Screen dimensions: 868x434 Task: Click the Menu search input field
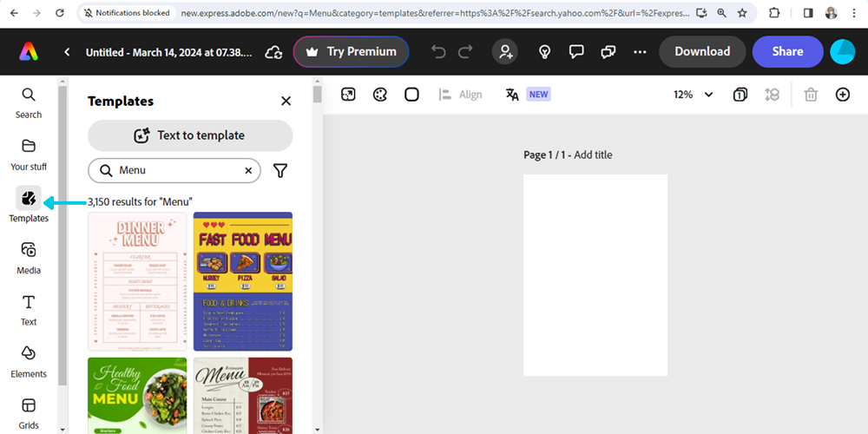pos(174,170)
